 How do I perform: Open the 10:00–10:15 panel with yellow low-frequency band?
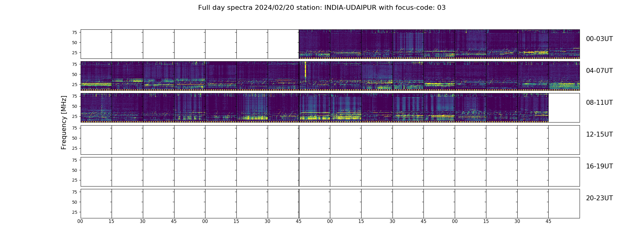coord(346,108)
